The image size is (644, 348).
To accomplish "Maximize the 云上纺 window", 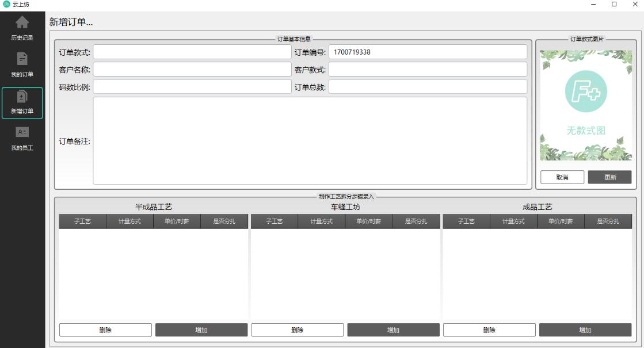I will coord(614,4).
